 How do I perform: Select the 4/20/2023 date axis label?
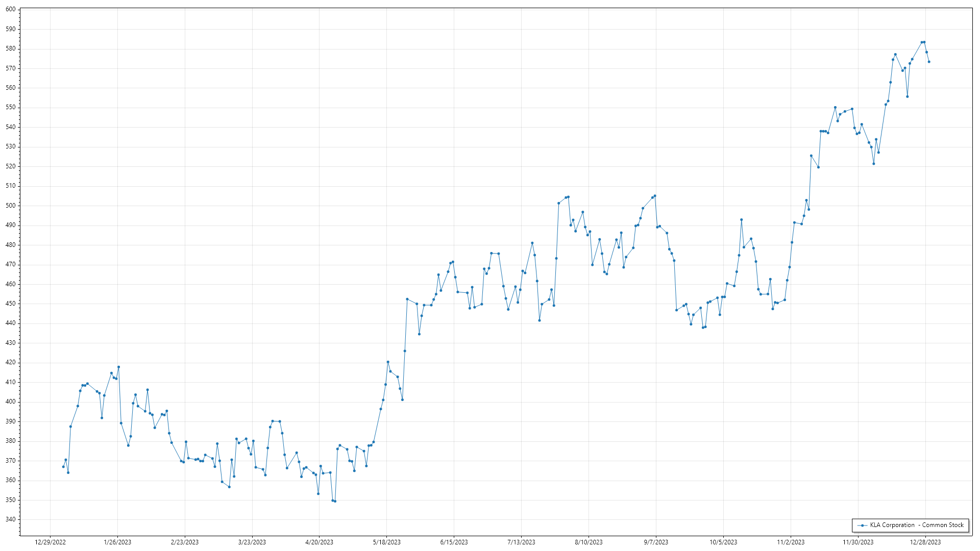[319, 542]
